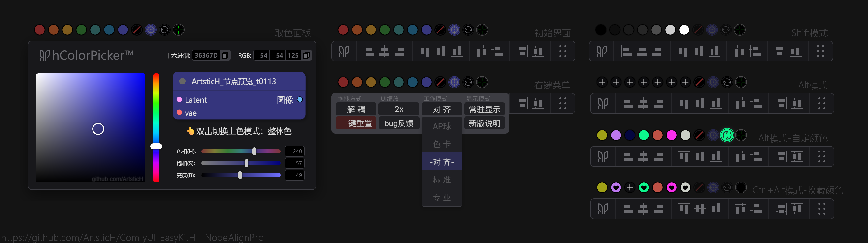Click equal-height icon in 右键菜单 toolbar
The width and height of the screenshot is (868, 243).
[538, 103]
